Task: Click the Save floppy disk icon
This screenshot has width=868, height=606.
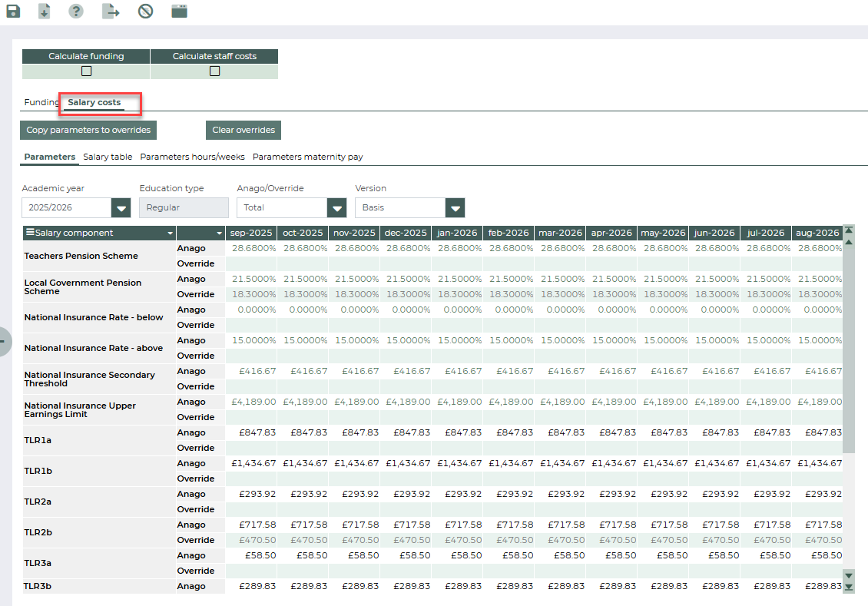Action: pos(13,11)
